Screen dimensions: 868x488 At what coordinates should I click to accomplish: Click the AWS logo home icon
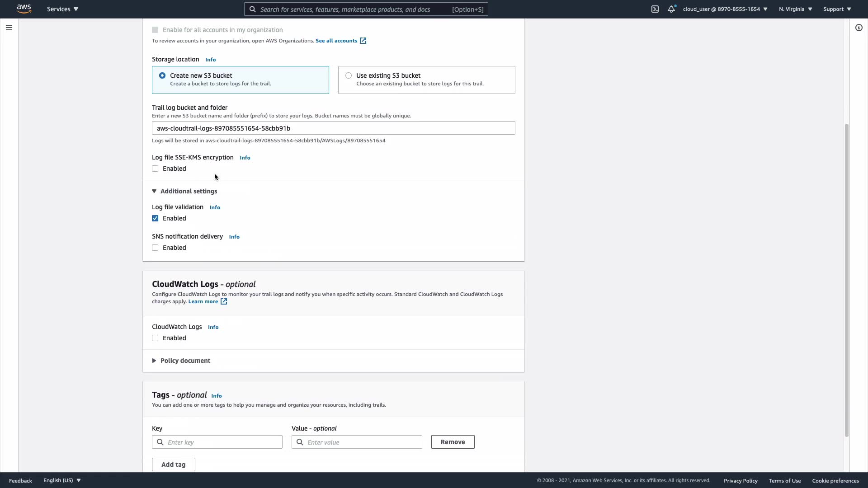[24, 9]
